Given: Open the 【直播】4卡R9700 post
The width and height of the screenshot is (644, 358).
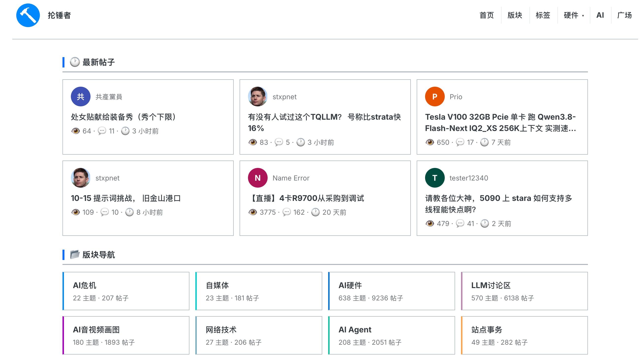Looking at the screenshot, I should click(x=306, y=198).
